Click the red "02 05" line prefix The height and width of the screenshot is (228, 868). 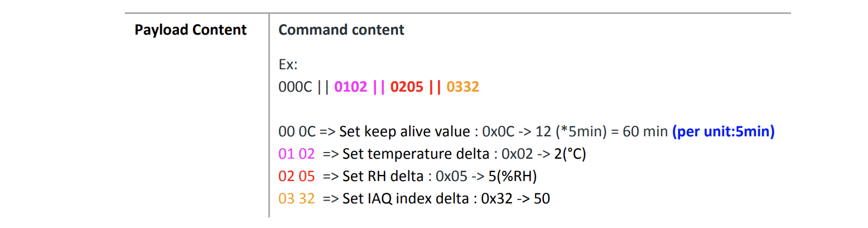[296, 177]
